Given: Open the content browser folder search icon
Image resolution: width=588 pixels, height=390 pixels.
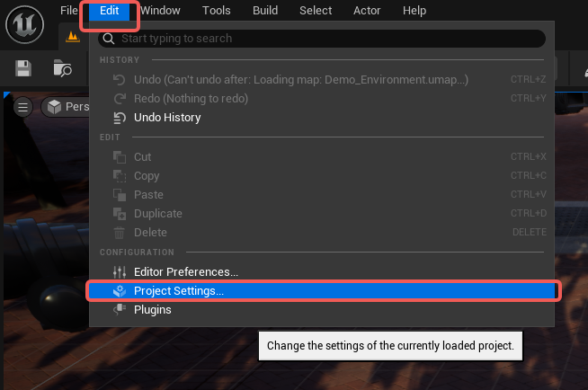Looking at the screenshot, I should [62, 68].
